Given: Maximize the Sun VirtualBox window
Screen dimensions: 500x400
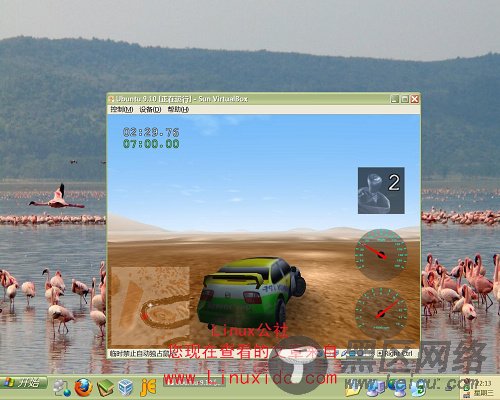Looking at the screenshot, I should [405, 99].
